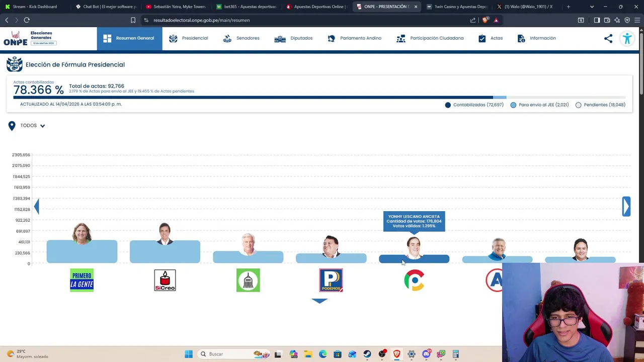Open Parlamento Andino results
644x362 pixels.
(354, 38)
